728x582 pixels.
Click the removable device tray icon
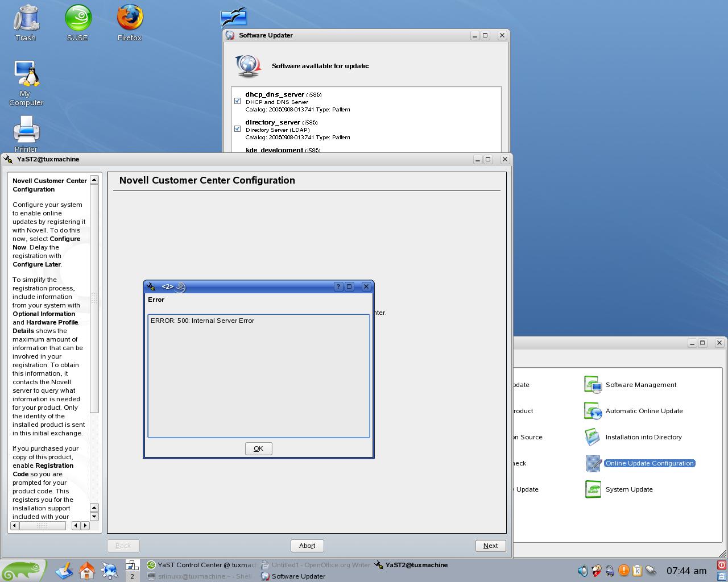pos(651,571)
